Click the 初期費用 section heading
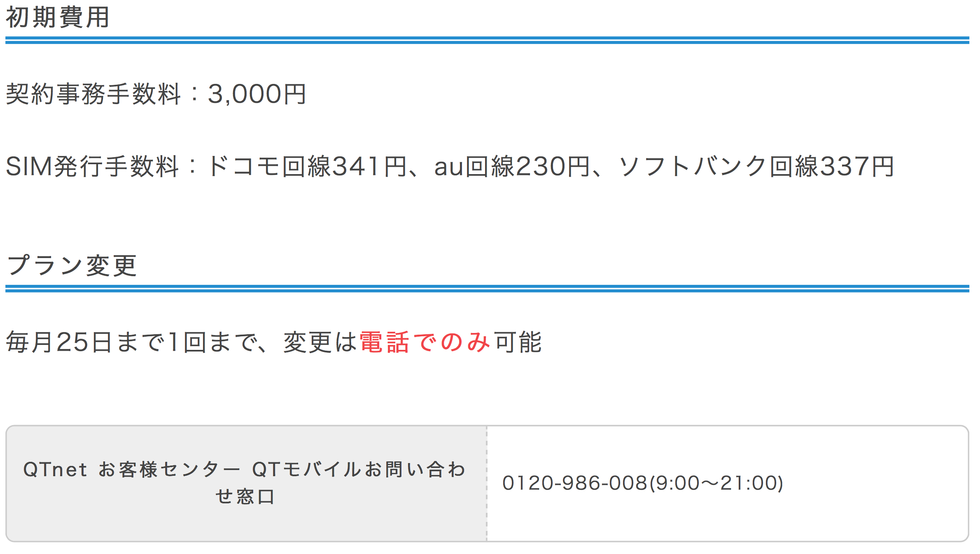The height and width of the screenshot is (554, 980). click(x=58, y=17)
